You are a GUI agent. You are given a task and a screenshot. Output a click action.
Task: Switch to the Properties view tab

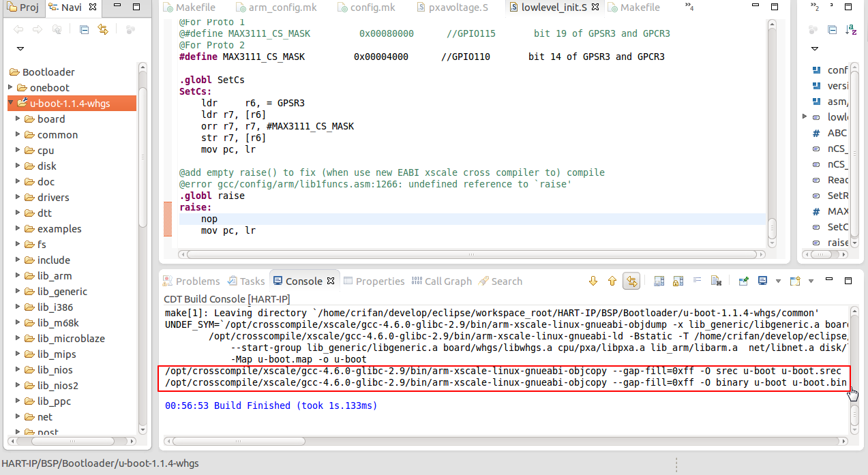pyautogui.click(x=374, y=281)
